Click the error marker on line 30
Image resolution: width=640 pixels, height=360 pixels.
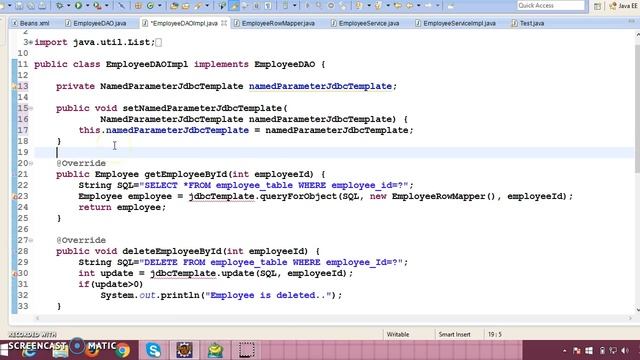coord(14,274)
